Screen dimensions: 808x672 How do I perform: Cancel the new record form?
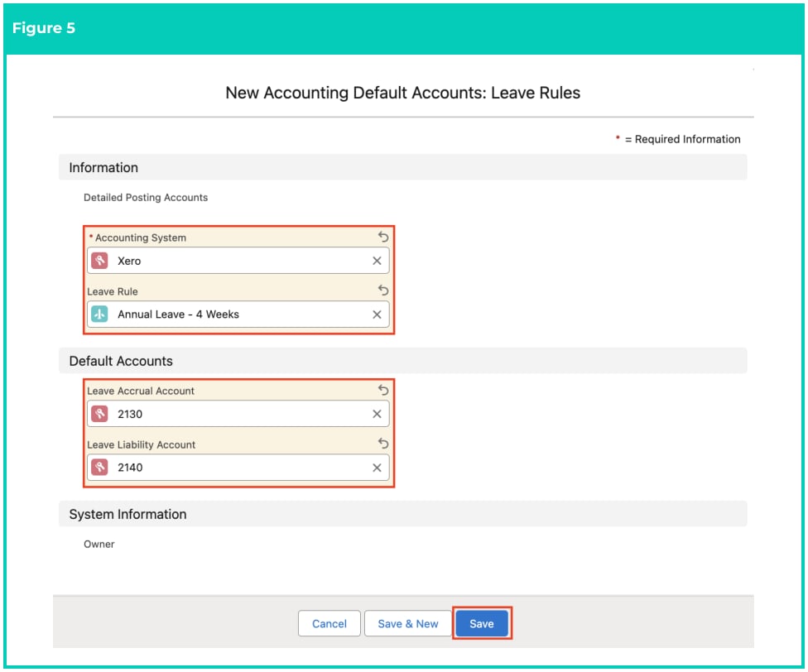click(x=329, y=624)
